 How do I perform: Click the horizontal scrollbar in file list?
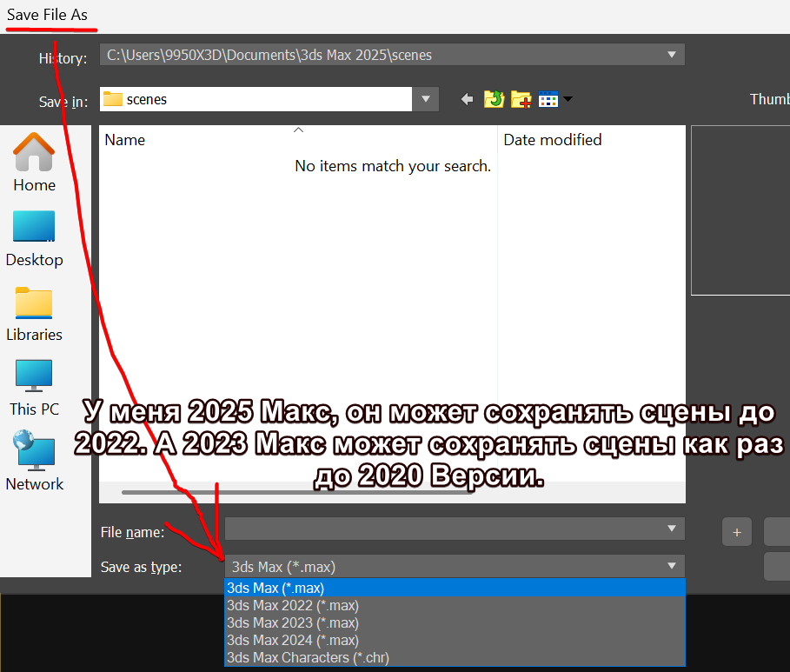297,492
